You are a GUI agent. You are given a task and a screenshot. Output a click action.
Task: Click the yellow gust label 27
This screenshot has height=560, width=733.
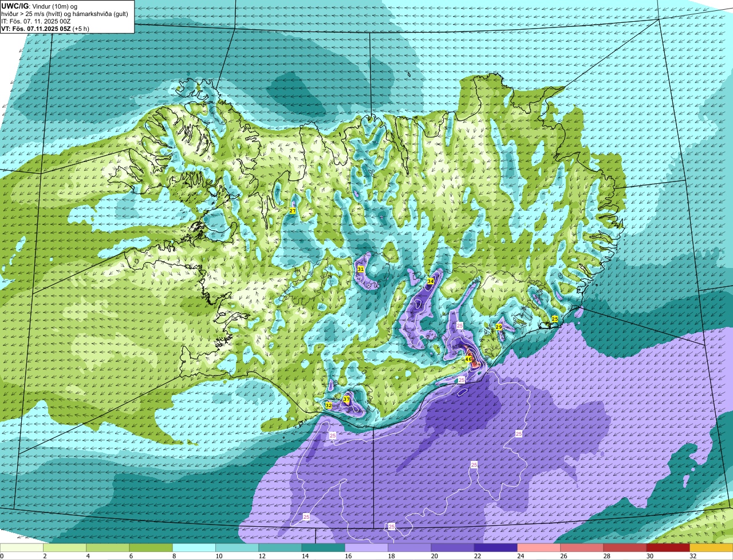[x=293, y=211]
